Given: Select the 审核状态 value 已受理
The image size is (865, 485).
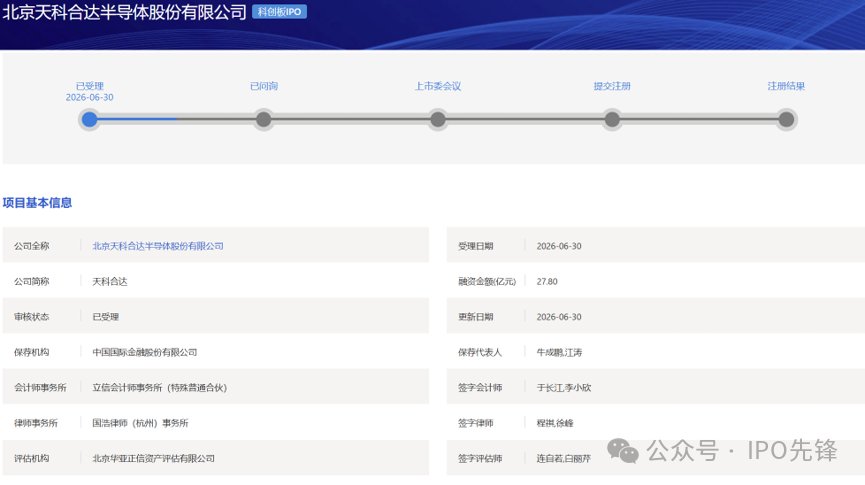Looking at the screenshot, I should (x=105, y=317).
